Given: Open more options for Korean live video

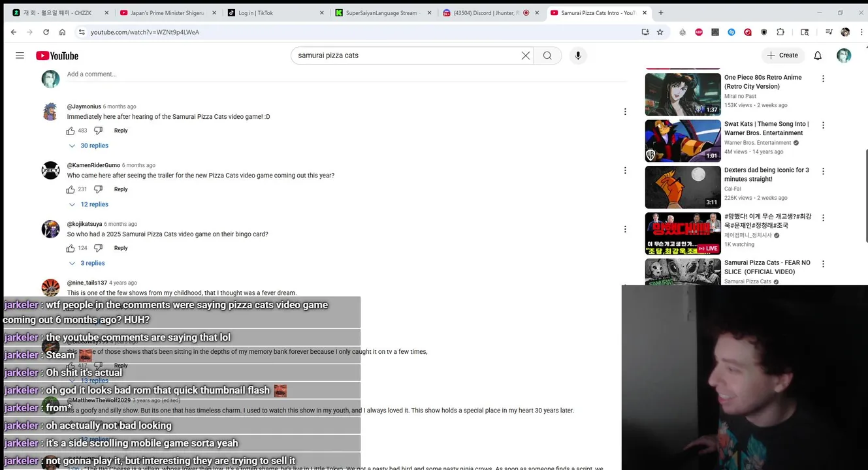Looking at the screenshot, I should point(823,217).
